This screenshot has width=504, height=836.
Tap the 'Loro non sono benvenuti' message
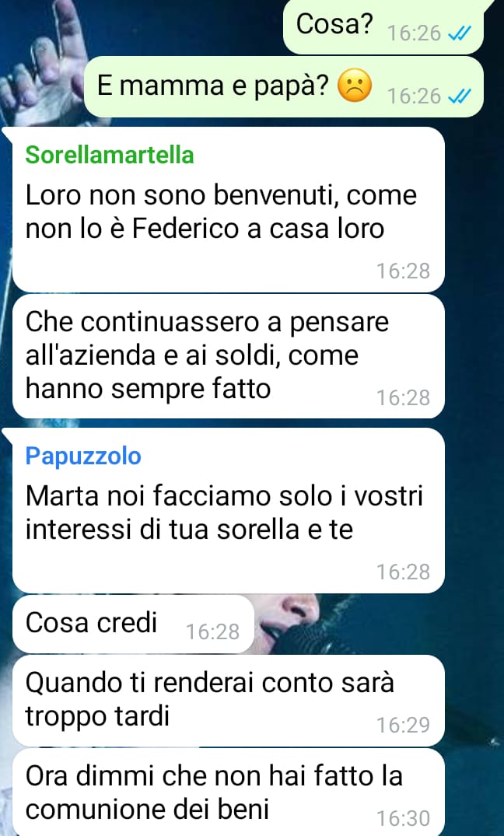click(x=228, y=210)
